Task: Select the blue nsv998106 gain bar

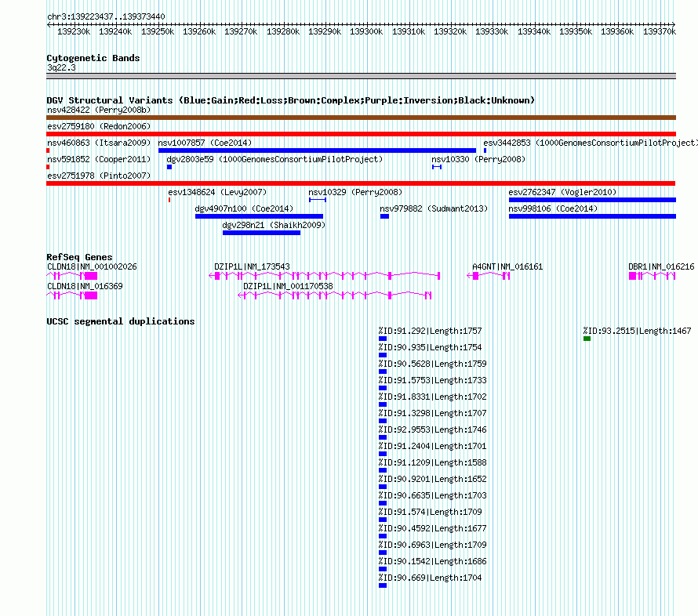Action: point(592,216)
